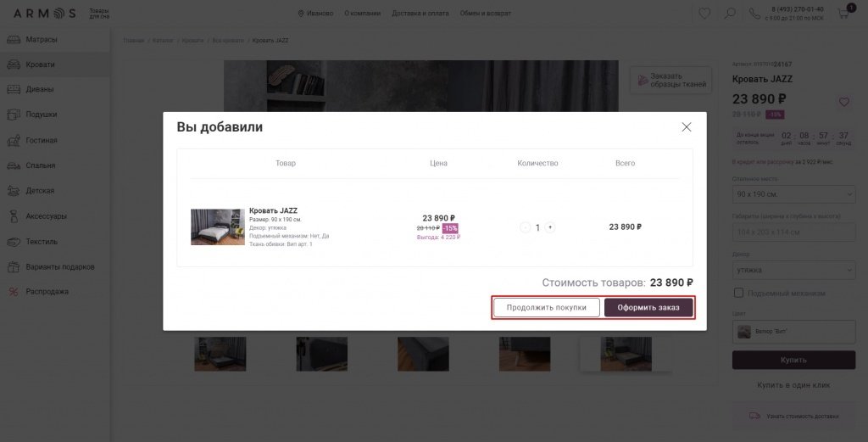The image size is (868, 442).
Task: Click 'Узнать стоимость доставки' button
Action: click(x=793, y=416)
